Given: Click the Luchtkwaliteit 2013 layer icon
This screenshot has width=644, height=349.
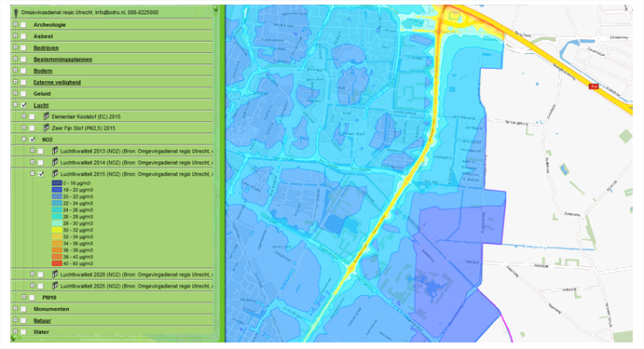Looking at the screenshot, I should point(55,151).
